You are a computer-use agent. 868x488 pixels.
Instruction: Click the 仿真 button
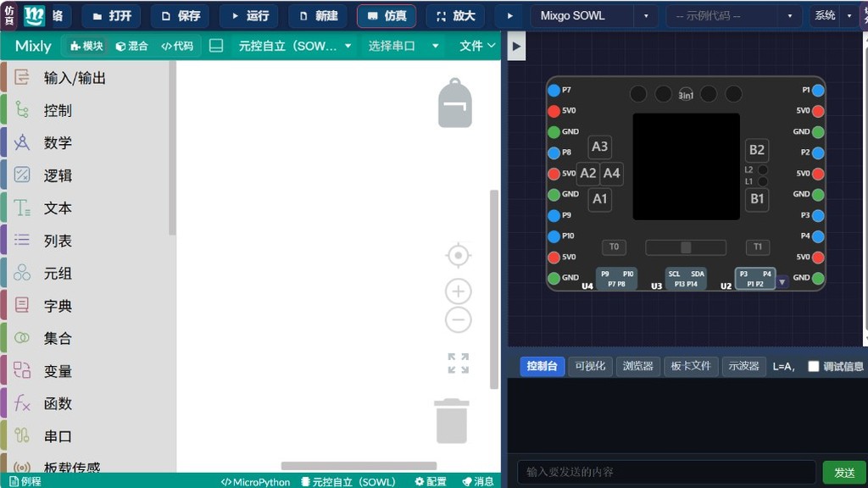coord(387,16)
